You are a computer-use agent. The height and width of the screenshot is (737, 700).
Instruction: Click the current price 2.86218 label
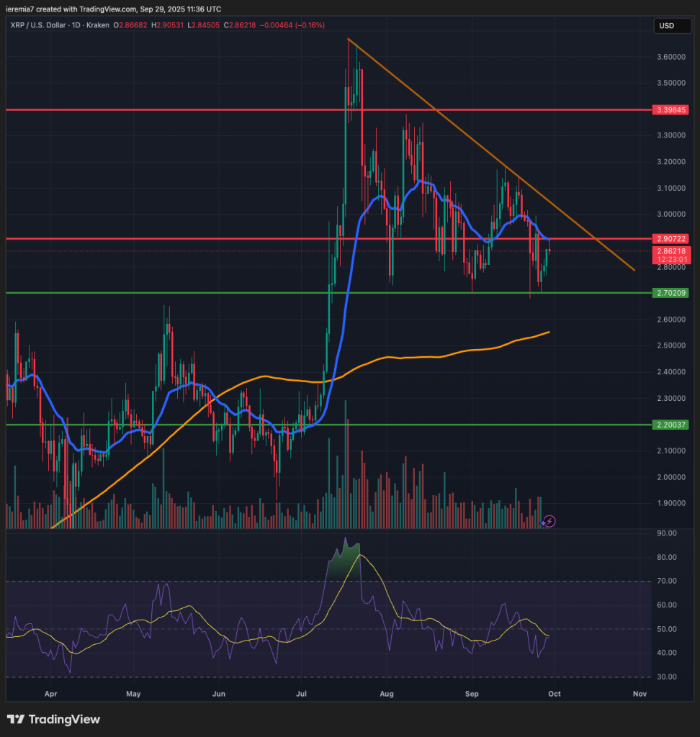[671, 251]
